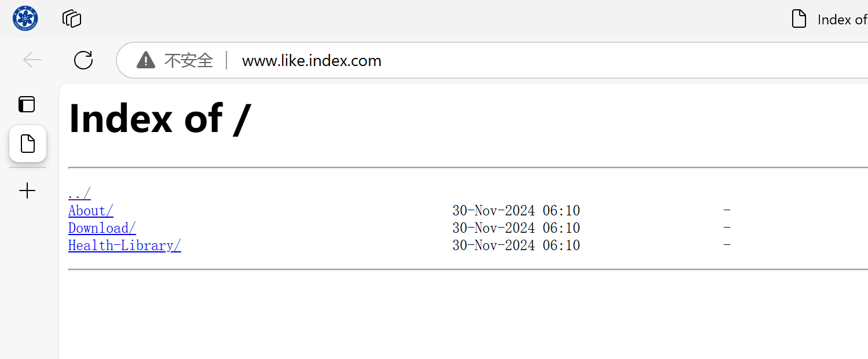Click the profile avatar icon in title bar
Screen dimensions: 868x359
click(25, 19)
